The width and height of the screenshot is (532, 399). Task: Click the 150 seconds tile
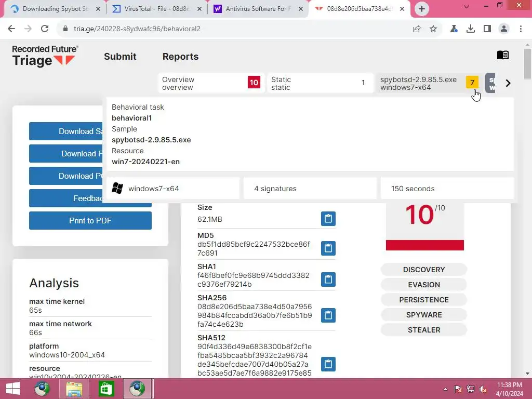[447, 189]
